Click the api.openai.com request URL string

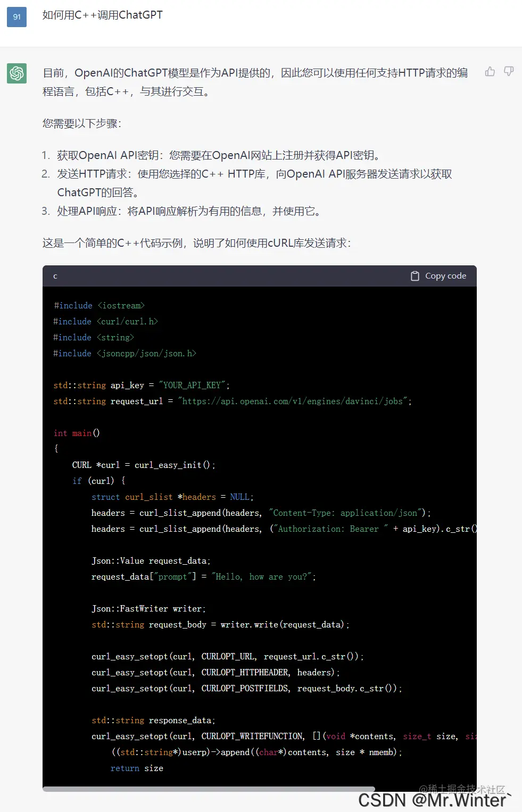click(x=293, y=401)
